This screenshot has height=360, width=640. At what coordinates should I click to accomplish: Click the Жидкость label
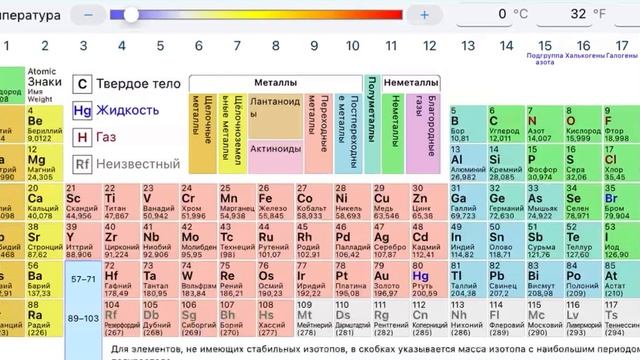[128, 110]
